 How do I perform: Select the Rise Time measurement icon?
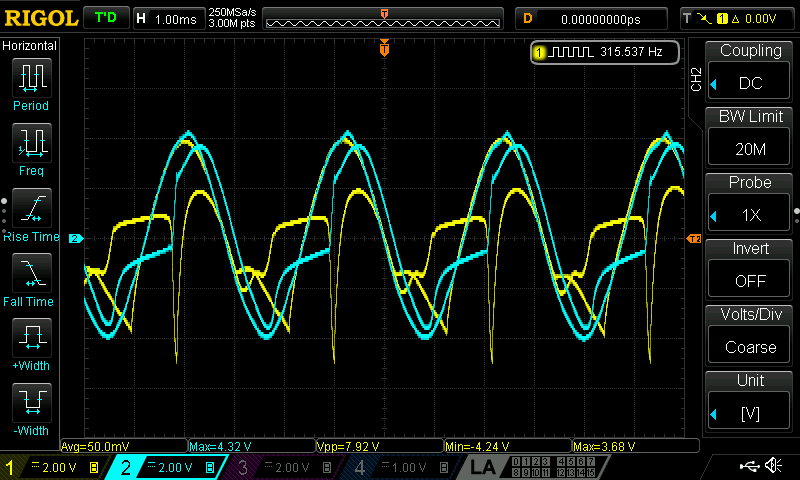pos(31,208)
